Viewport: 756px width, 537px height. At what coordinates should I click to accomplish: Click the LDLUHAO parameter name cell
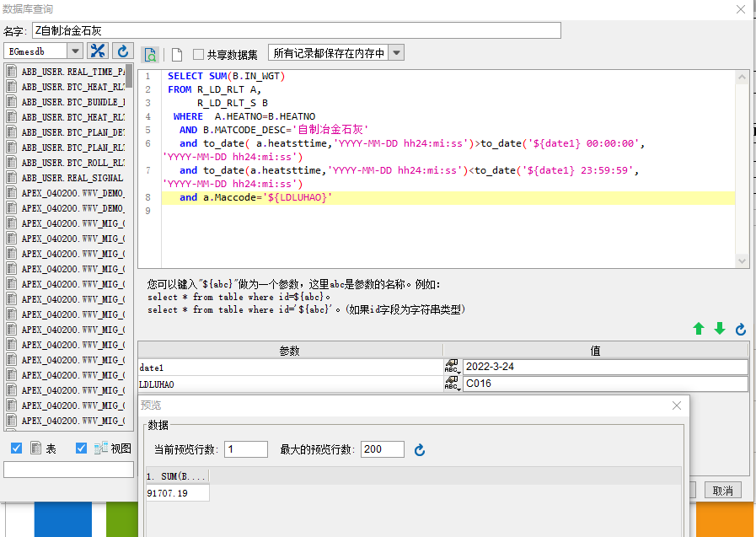point(290,384)
